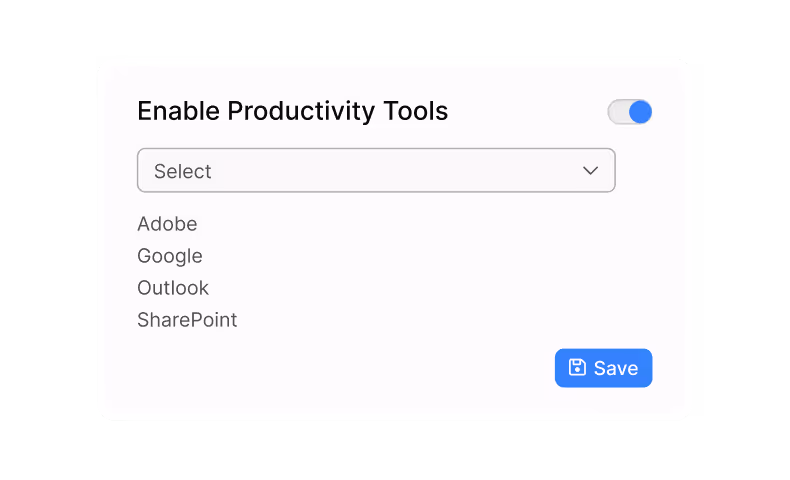The width and height of the screenshot is (790, 480).
Task: Toggle the Enable Productivity Tools switch
Action: 629,112
